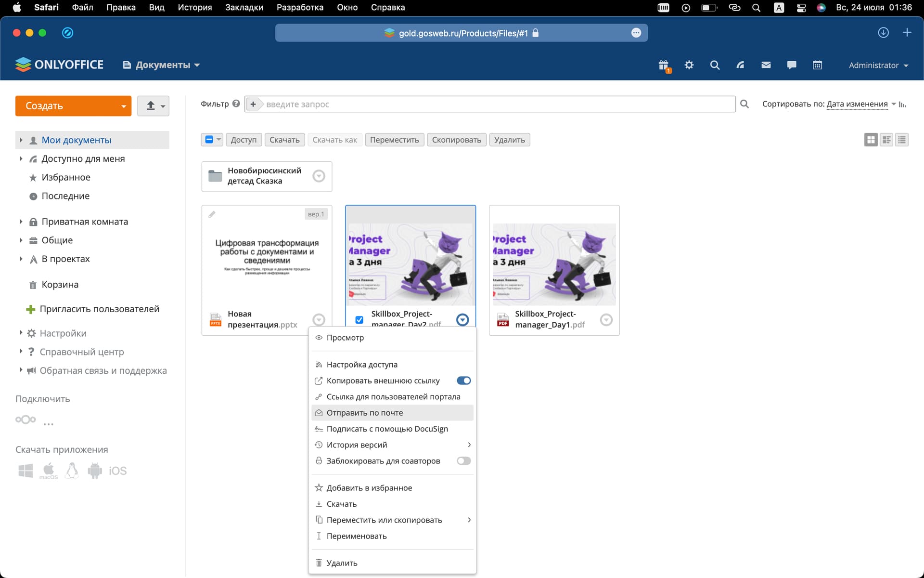Toggle sort direction icon
The image size is (924, 578).
(902, 104)
